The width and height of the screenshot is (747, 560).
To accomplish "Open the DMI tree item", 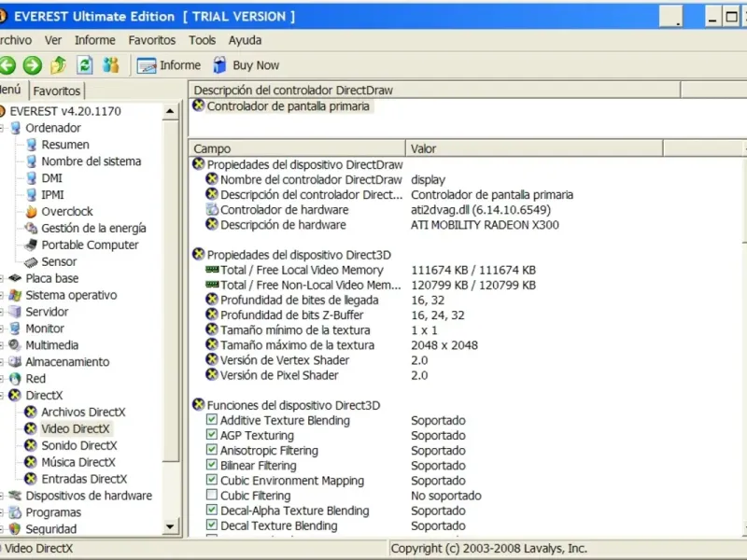I will click(52, 178).
